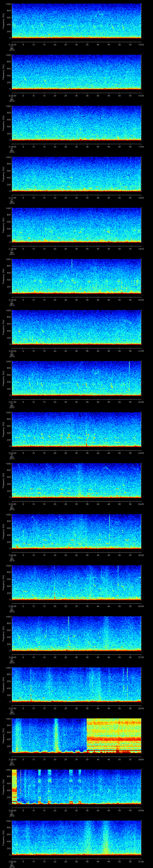
Task: Click the spectrogram panel starting at 2:20:00
Action: tap(76, 327)
